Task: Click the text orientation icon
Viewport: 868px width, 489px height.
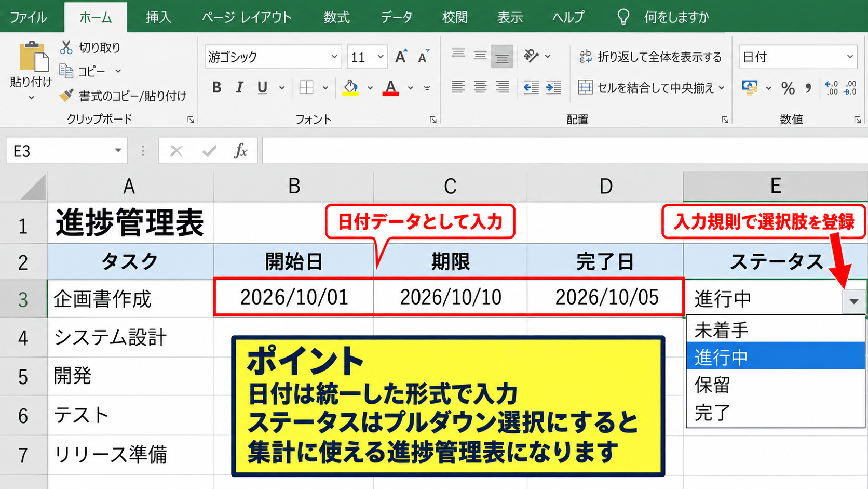Action: (x=531, y=56)
